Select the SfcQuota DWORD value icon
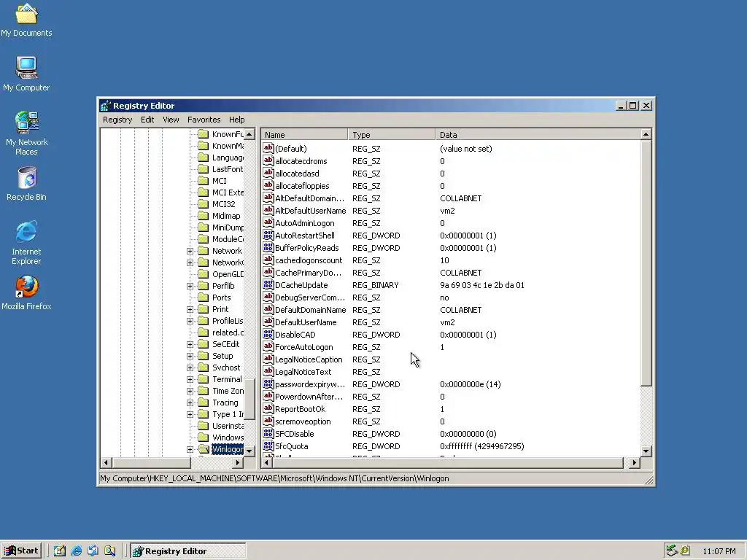 [268, 446]
